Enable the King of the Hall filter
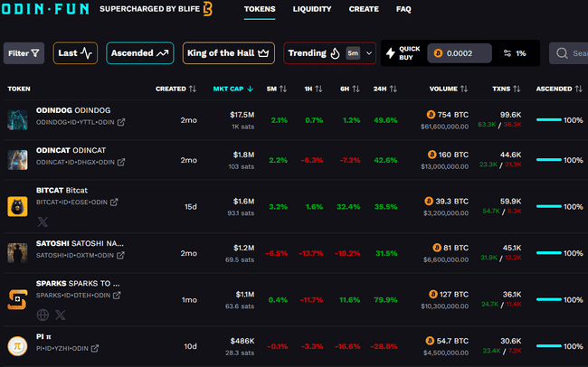The width and height of the screenshot is (588, 367). coord(228,53)
